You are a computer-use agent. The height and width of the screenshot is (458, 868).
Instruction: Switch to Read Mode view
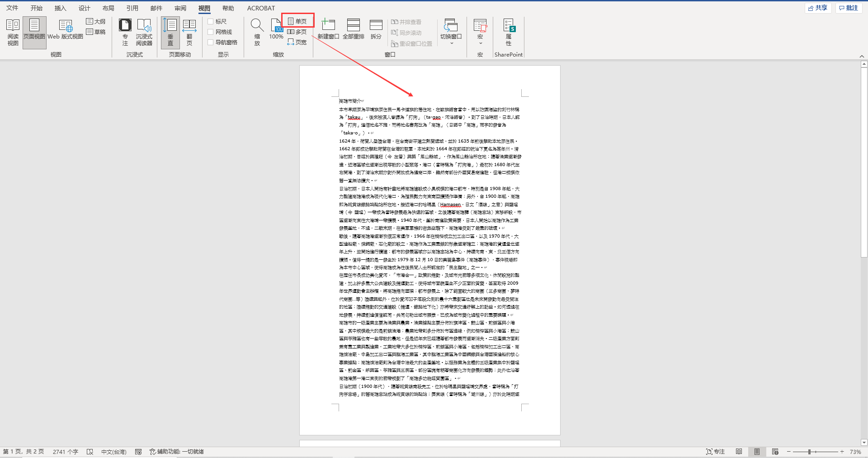pos(13,33)
